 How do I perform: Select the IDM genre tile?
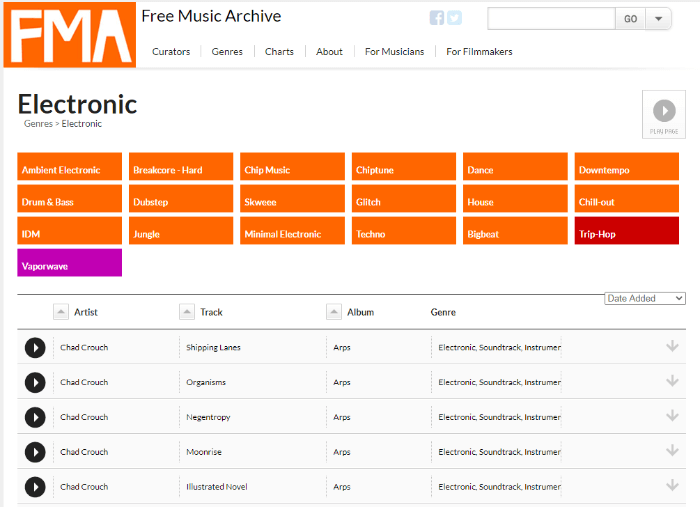[70, 231]
